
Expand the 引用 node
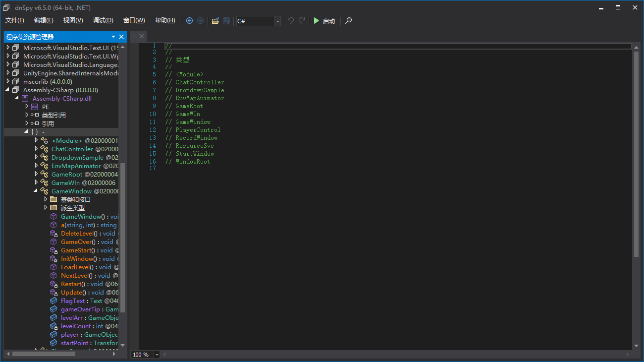(27, 123)
